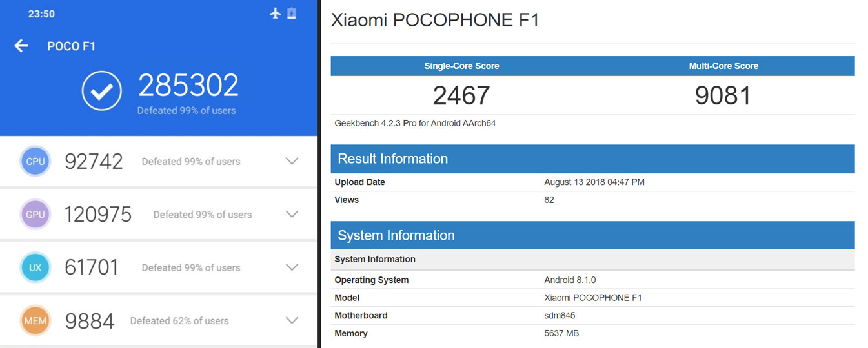
Task: Select the CPU score value 92742
Action: 94,161
